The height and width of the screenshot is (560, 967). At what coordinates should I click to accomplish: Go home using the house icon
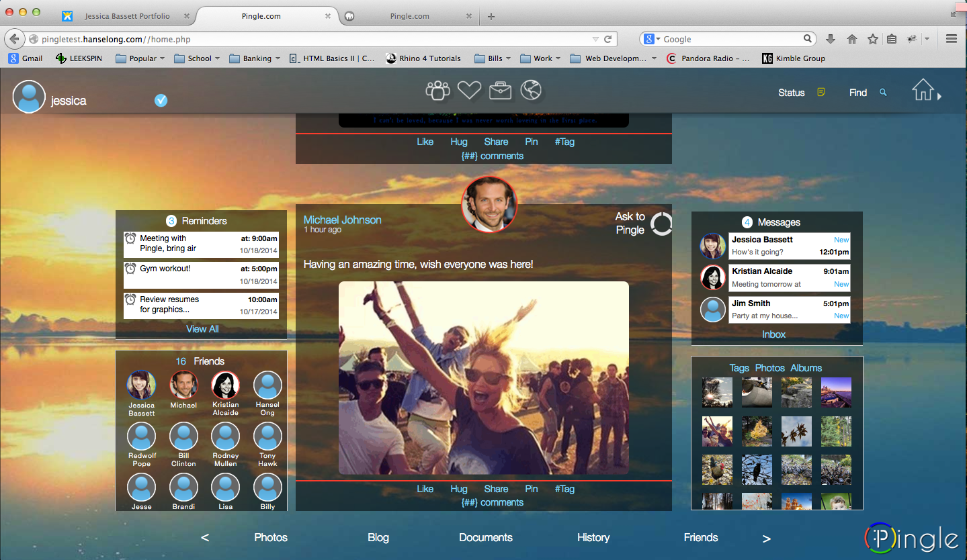[x=923, y=89]
